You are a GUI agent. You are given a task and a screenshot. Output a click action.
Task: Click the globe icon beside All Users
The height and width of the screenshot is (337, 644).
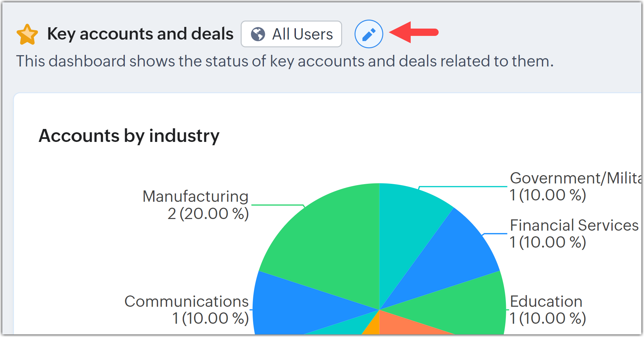pos(258,34)
